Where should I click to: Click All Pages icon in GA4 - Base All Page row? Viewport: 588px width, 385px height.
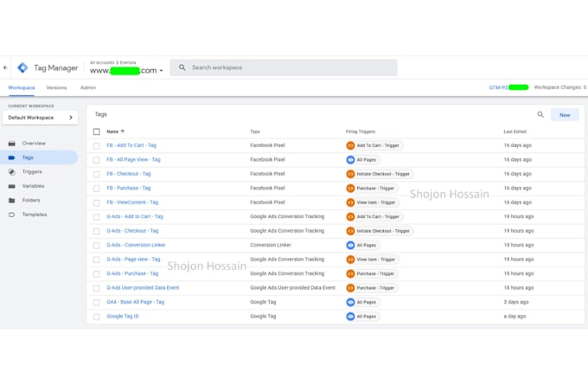tap(350, 303)
